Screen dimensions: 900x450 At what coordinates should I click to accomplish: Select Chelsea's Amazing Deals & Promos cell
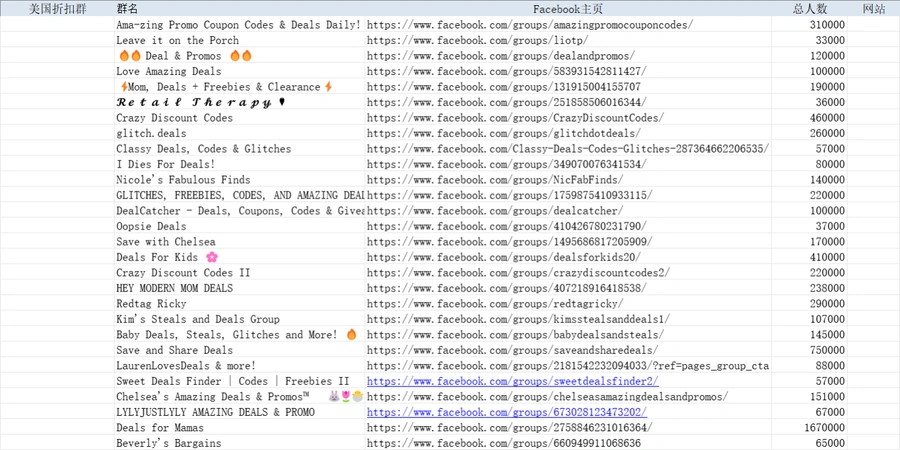[x=240, y=397]
